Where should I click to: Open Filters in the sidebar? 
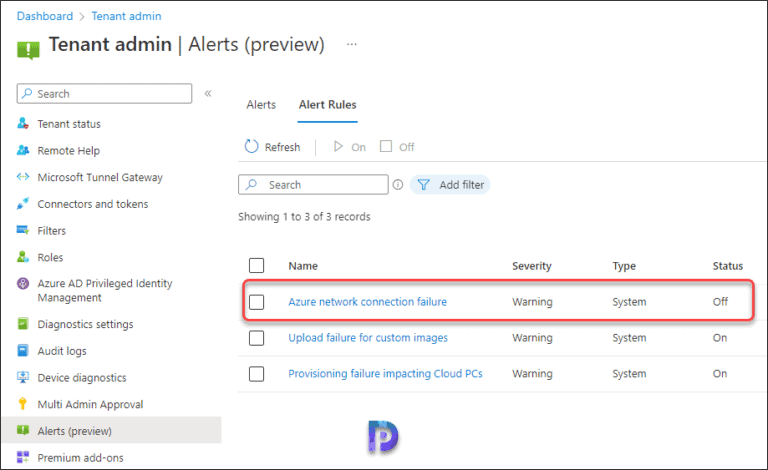tap(51, 231)
